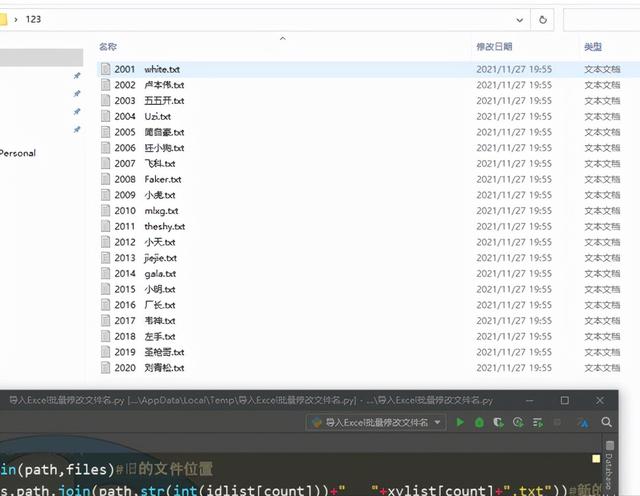Open Search Everywhere magnifier in PyCharm

click(607, 422)
